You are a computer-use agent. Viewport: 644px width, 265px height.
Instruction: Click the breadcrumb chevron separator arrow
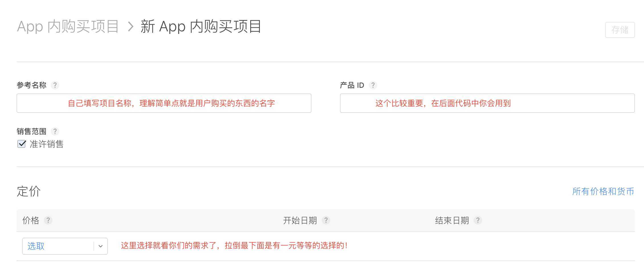pyautogui.click(x=131, y=27)
